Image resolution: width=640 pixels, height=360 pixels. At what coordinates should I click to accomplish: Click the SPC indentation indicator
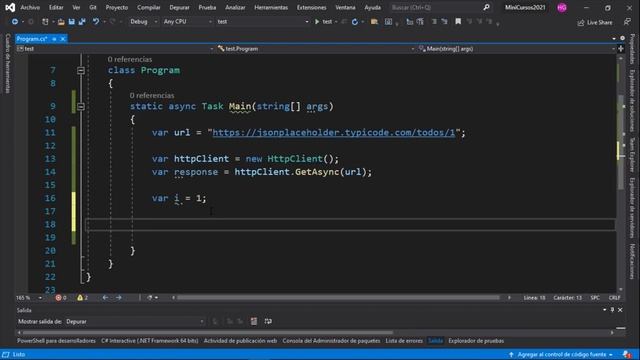point(595,298)
